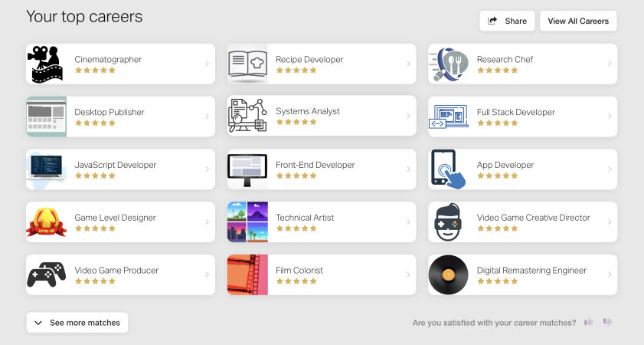Open the Technical Artist landscape thumbnail
The image size is (644, 345).
[247, 222]
